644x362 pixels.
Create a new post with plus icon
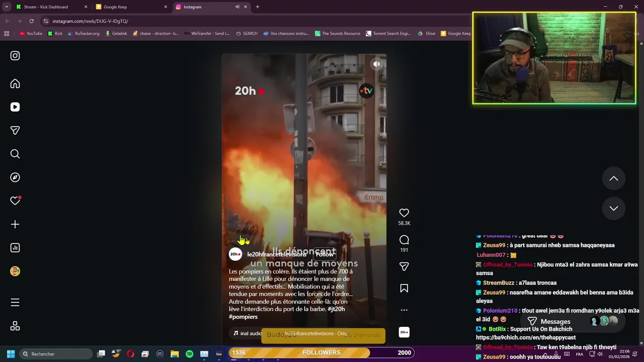15,224
